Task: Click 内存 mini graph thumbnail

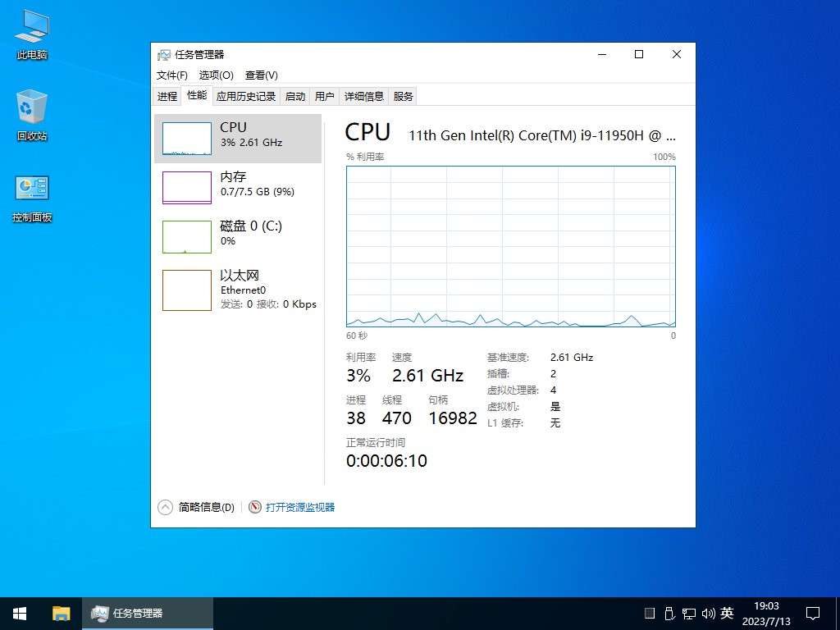Action: [187, 188]
